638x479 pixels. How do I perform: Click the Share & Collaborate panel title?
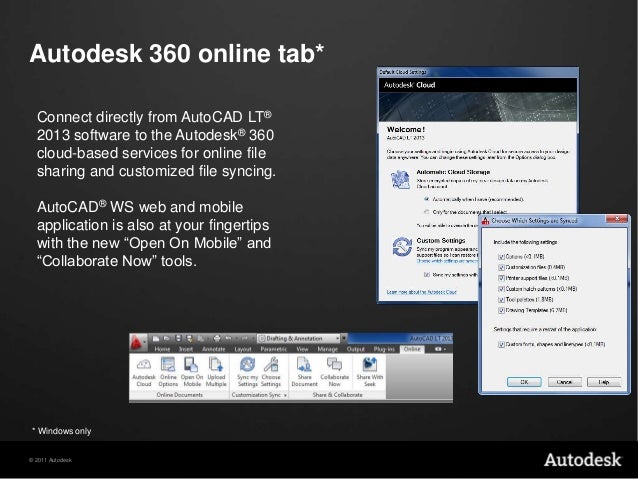point(337,395)
